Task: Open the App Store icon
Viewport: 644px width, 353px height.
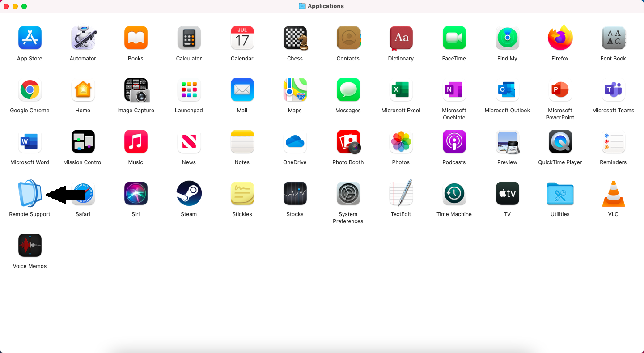Action: [x=30, y=38]
